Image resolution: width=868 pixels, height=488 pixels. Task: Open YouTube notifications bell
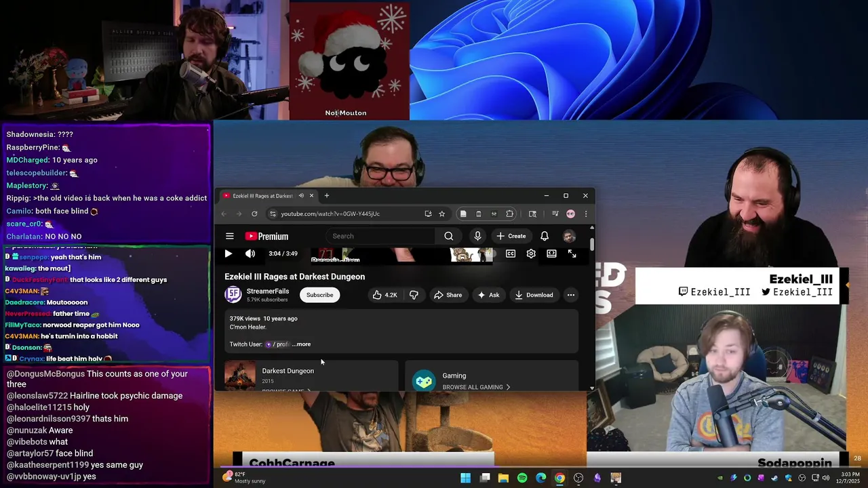pos(545,236)
